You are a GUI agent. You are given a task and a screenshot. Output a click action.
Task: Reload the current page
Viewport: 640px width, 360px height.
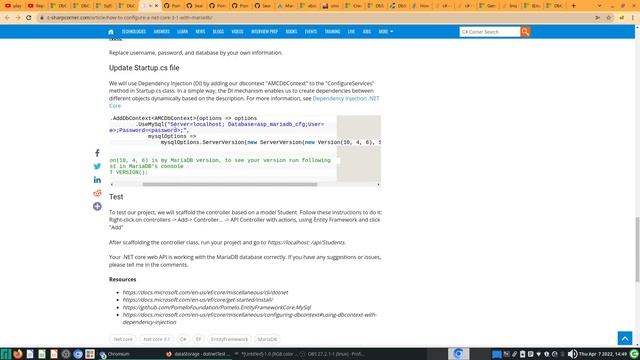click(29, 18)
